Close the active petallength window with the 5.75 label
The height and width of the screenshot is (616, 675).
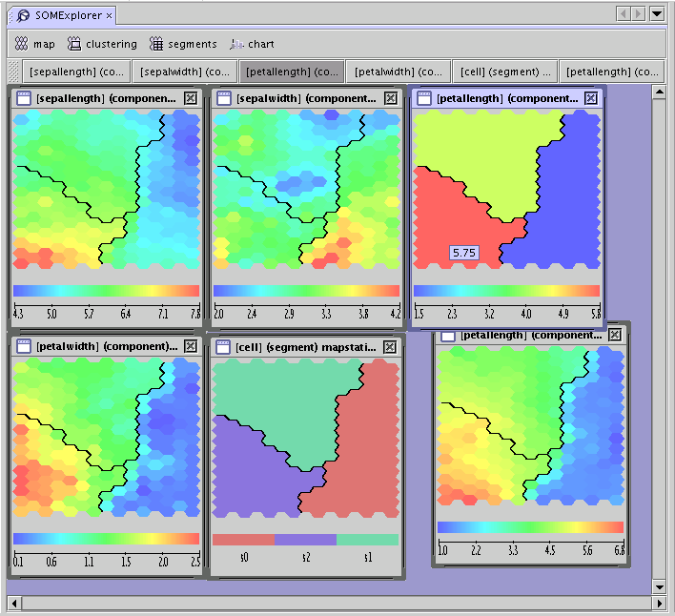coord(591,98)
